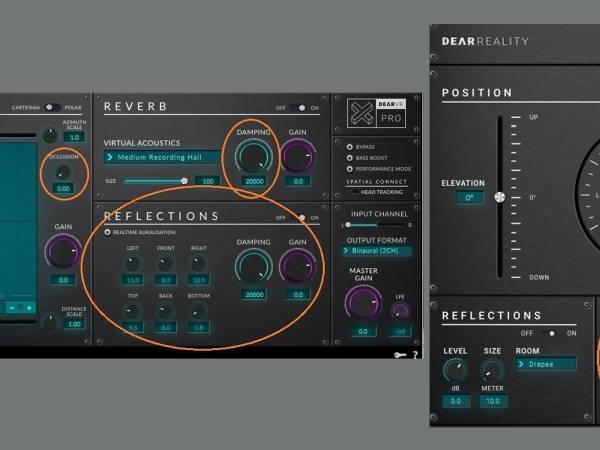Toggle the Reverb Off/On switch
This screenshot has width=600, height=450.
pos(298,108)
